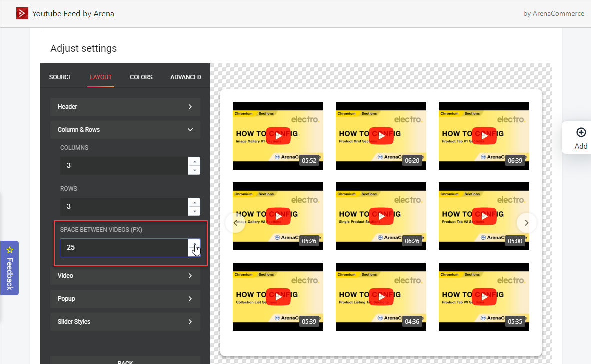The width and height of the screenshot is (591, 364).
Task: Expand the Header section
Action: pyautogui.click(x=125, y=107)
